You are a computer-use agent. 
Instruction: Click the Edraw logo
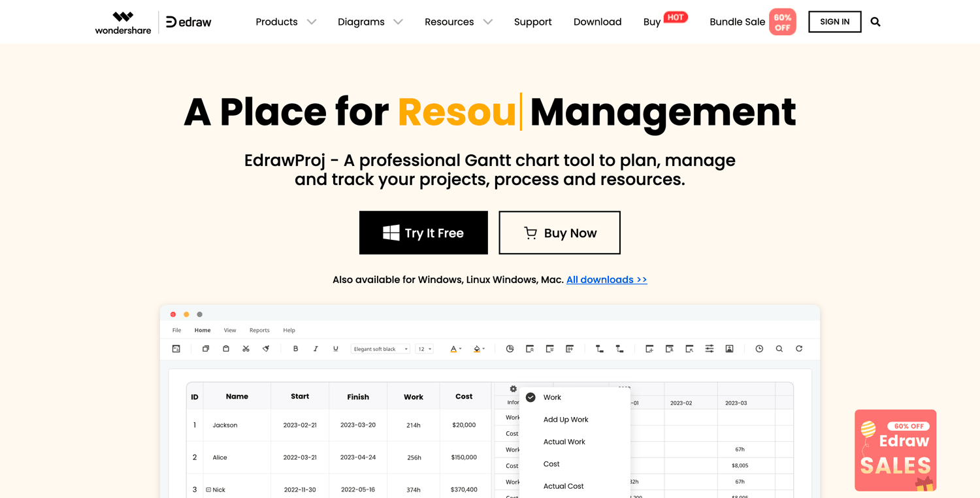pos(188,22)
